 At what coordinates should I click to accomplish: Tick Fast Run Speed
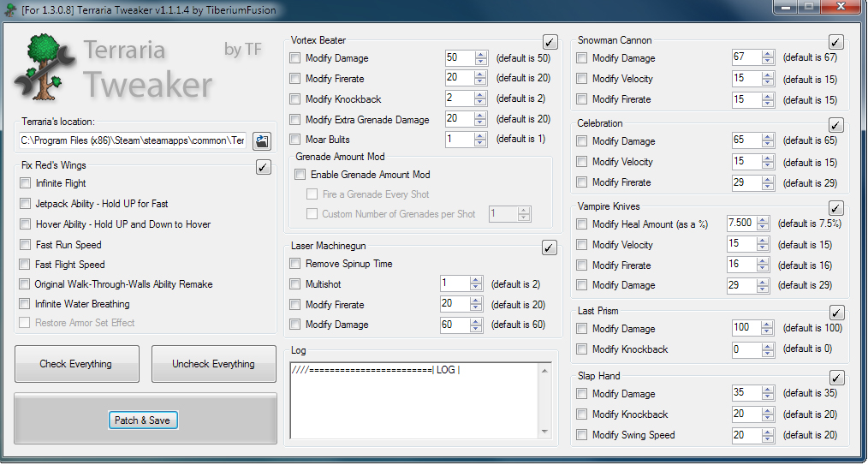coord(25,244)
